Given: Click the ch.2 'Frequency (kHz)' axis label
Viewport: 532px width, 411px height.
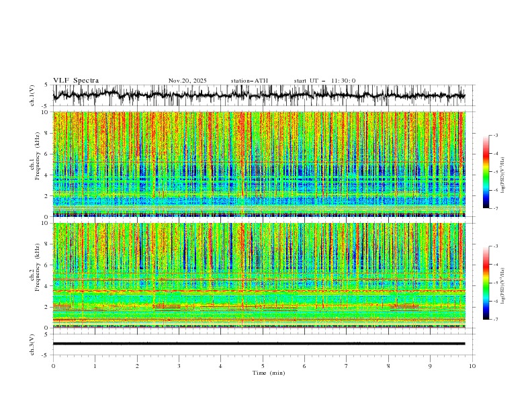Looking at the screenshot, I should click(38, 267).
